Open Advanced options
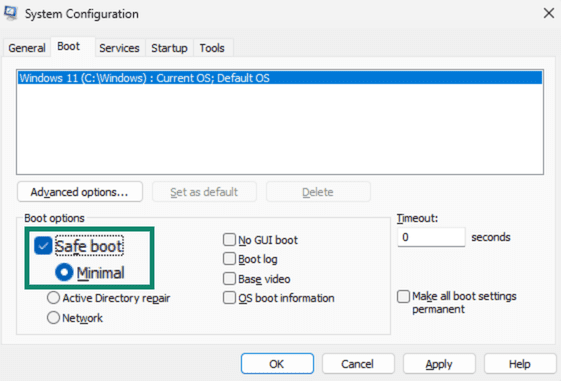561x381 pixels. (x=80, y=192)
